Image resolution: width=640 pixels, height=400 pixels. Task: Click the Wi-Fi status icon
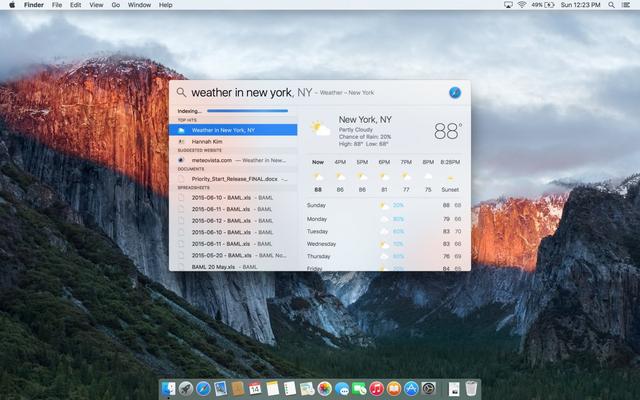[x=522, y=5]
